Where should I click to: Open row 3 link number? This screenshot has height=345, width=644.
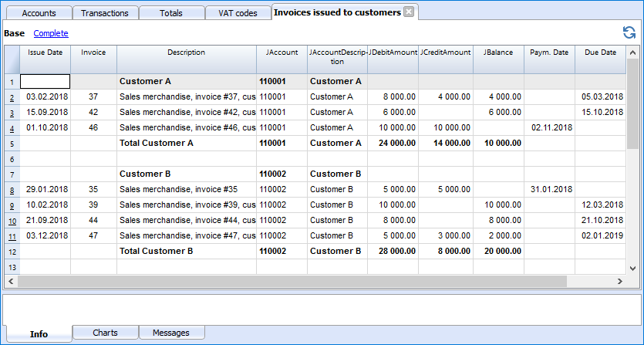(x=12, y=113)
